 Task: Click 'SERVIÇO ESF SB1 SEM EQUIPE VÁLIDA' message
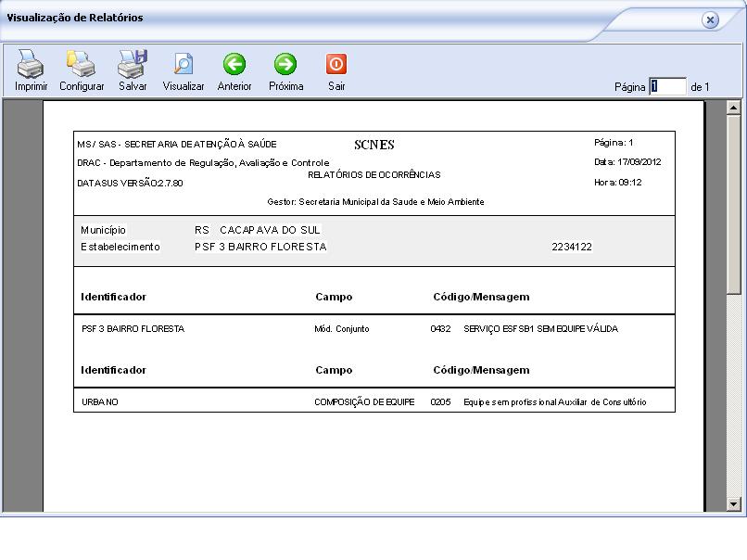tap(540, 329)
